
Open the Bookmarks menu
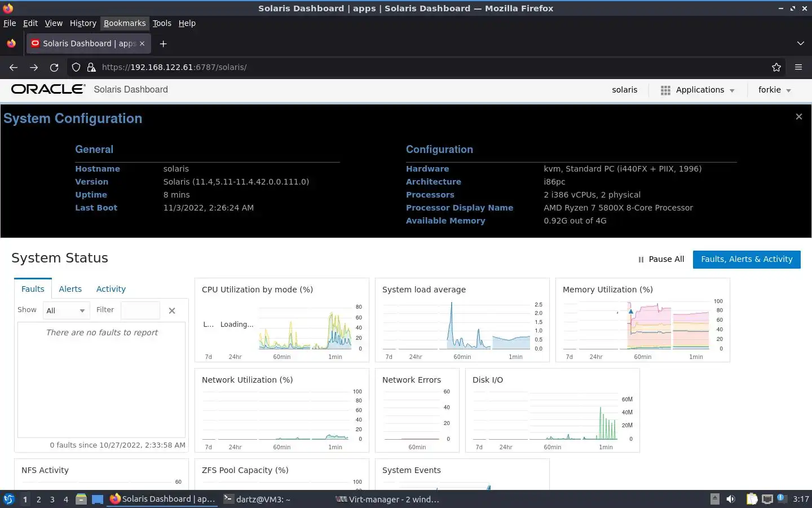125,23
